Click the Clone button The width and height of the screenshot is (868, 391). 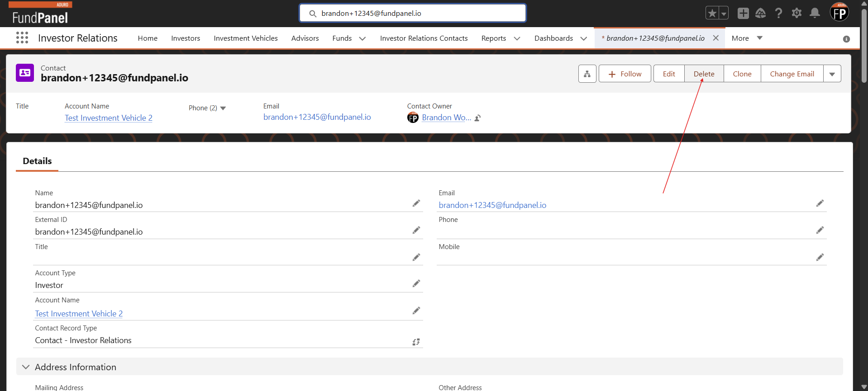pos(742,74)
